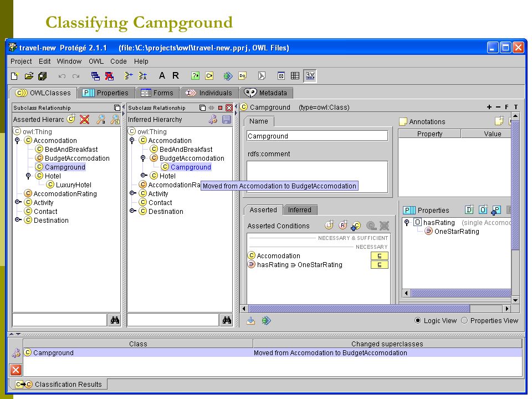Click the save disk icon in Inferred Hierarchy
The height and width of the screenshot is (399, 532).
pyautogui.click(x=226, y=120)
